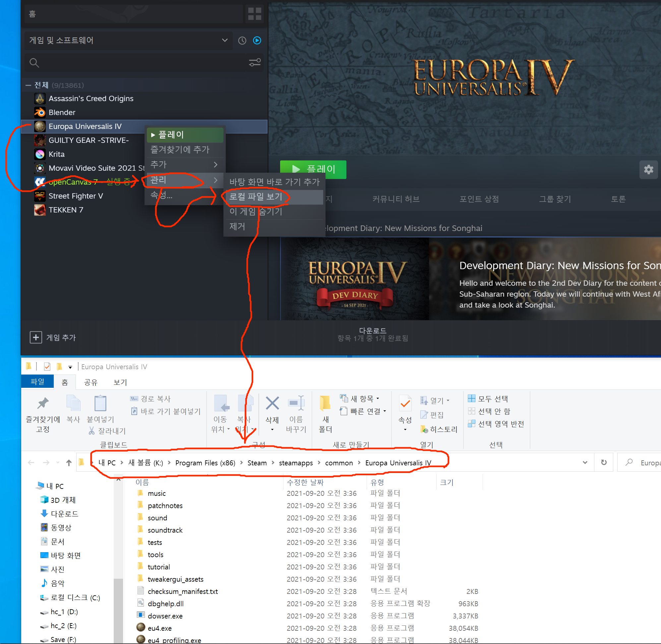Click the plus icon for adding game

tap(36, 337)
